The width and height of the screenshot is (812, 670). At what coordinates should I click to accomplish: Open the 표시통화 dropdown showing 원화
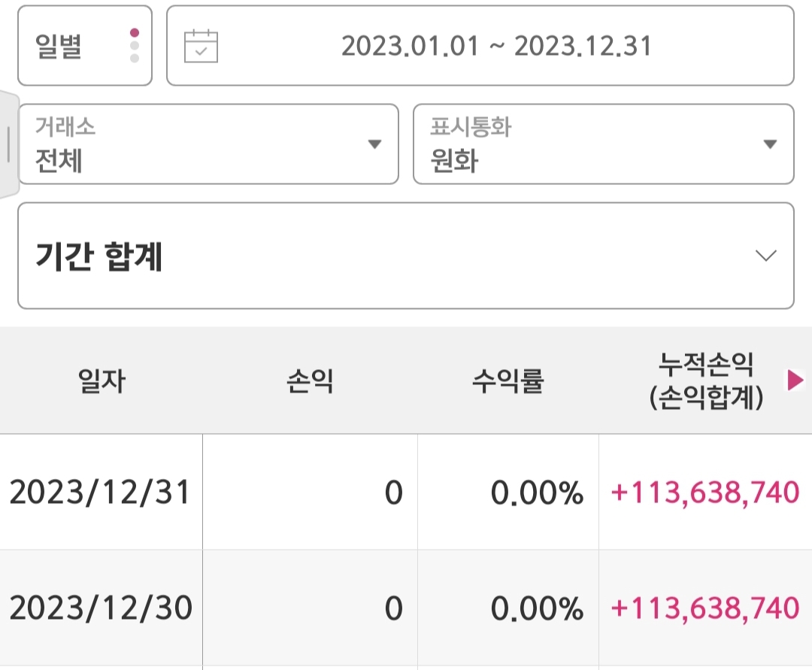pyautogui.click(x=604, y=144)
